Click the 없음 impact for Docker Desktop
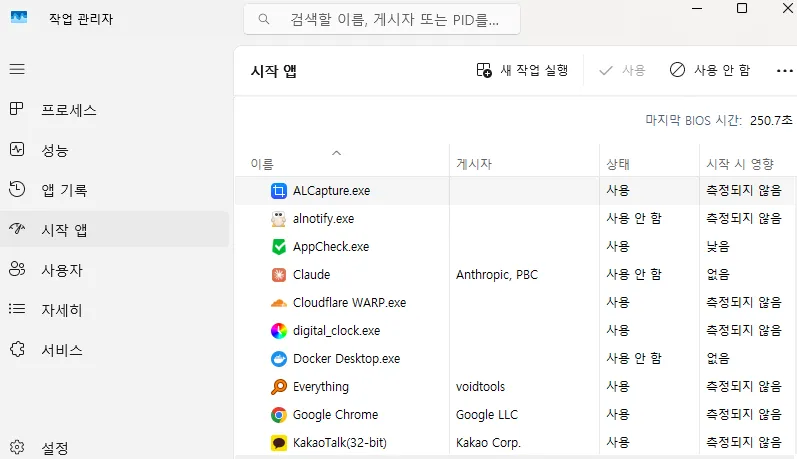Screen dimensions: 797x459 tap(718, 358)
